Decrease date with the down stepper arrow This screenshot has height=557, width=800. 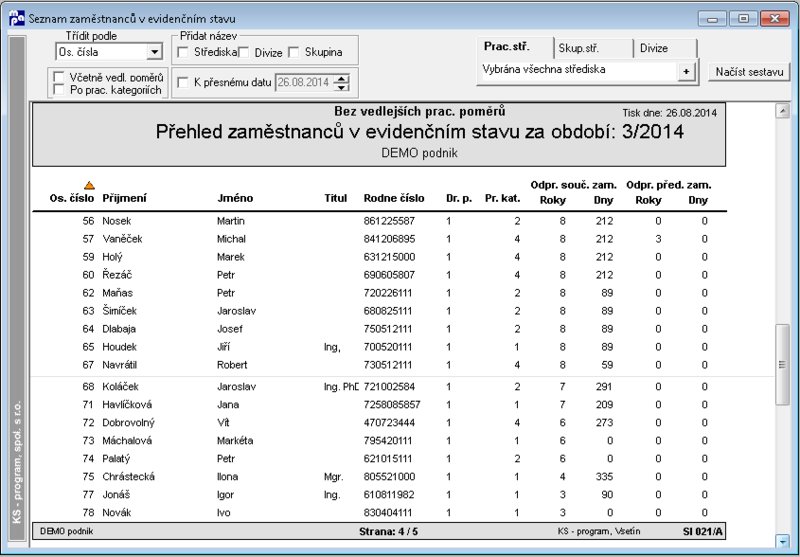341,87
